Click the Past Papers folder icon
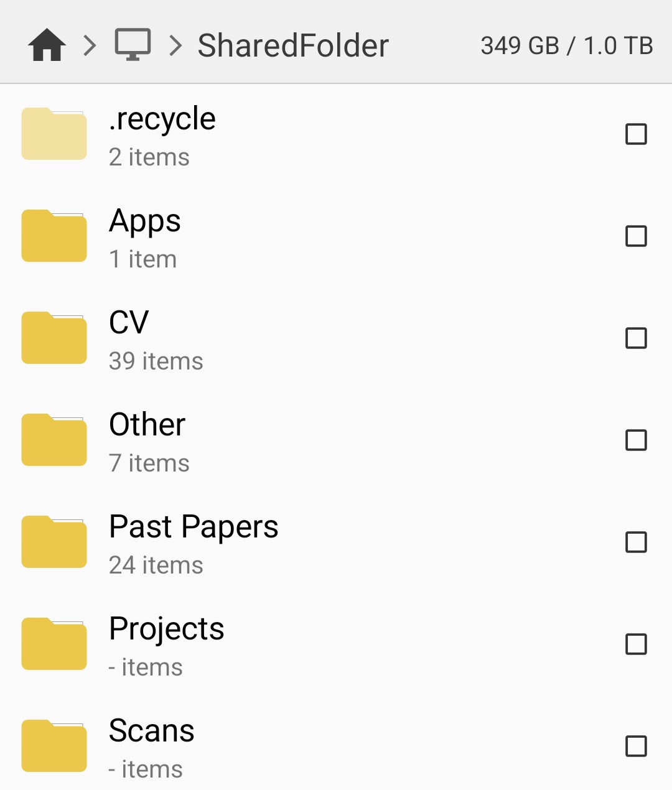 (54, 542)
